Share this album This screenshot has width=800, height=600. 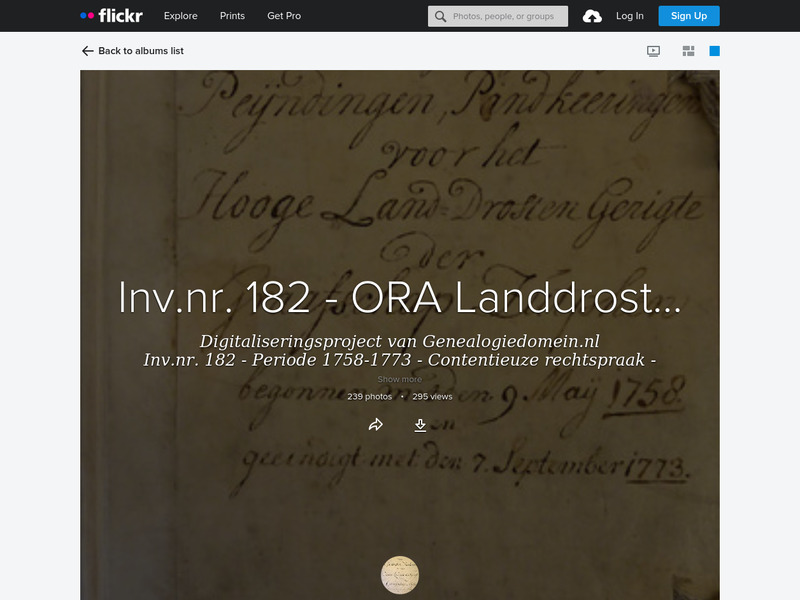377,424
